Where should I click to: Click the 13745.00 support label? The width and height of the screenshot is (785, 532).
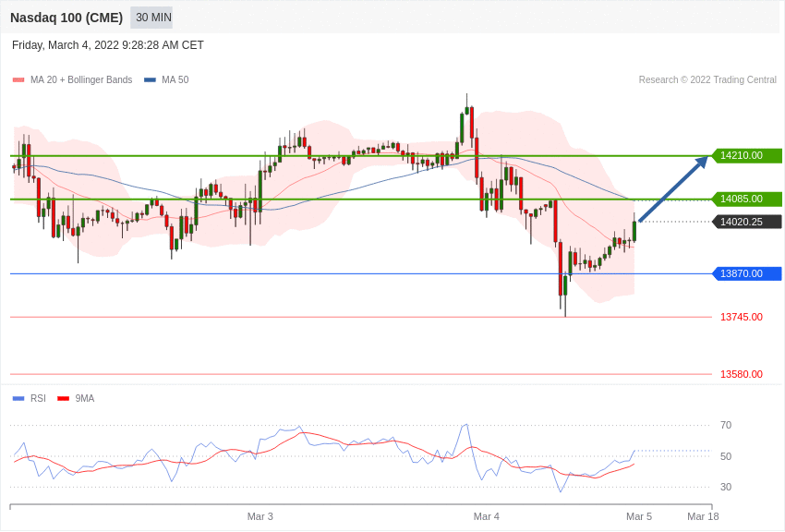tap(742, 318)
